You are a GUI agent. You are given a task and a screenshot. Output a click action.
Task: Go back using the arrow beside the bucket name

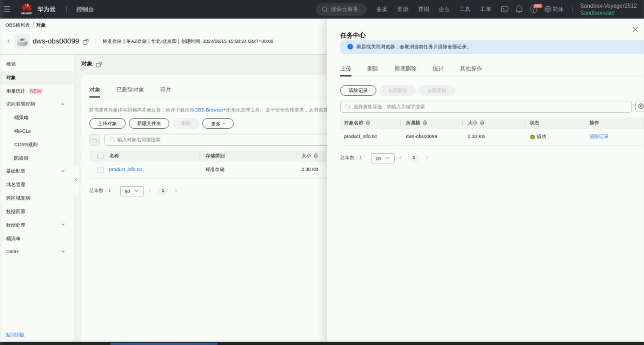point(9,41)
